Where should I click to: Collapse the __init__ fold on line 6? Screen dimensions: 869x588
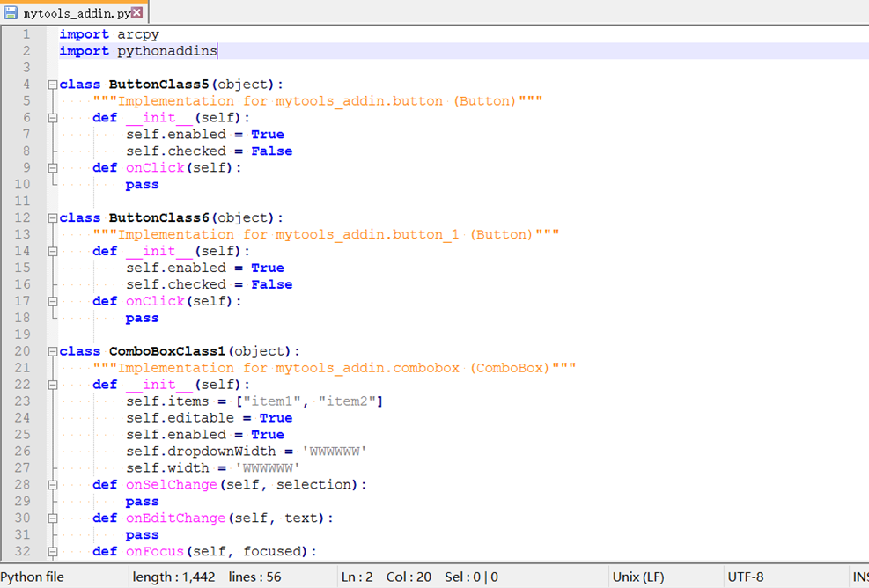(x=53, y=118)
